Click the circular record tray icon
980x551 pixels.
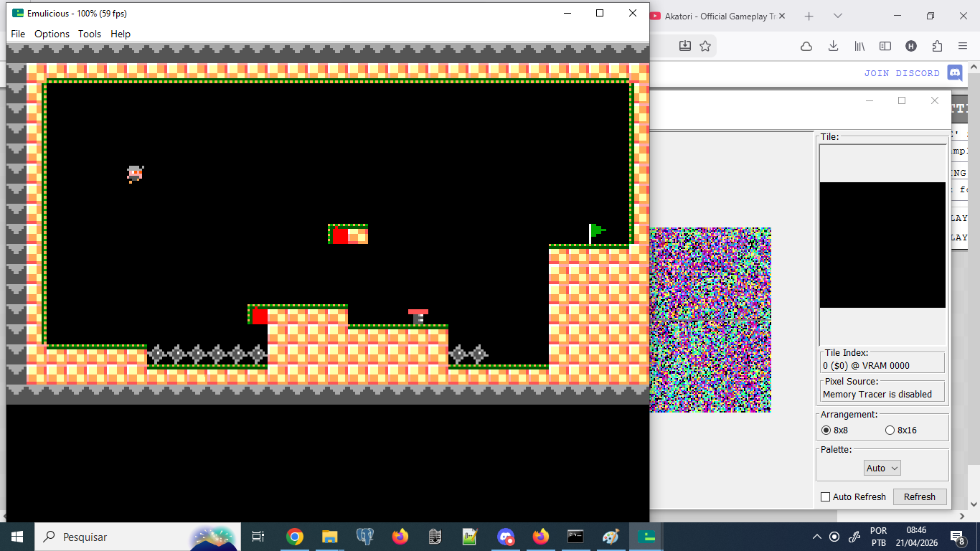coord(834,537)
